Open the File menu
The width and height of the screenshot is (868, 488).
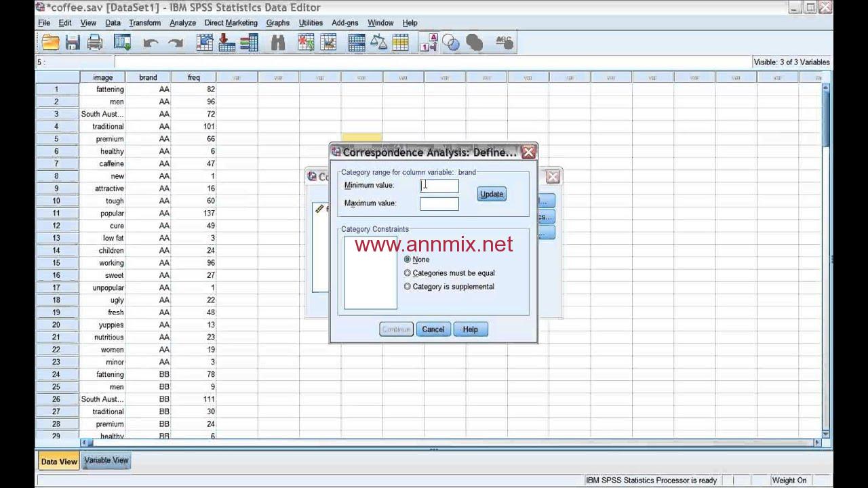pyautogui.click(x=44, y=22)
